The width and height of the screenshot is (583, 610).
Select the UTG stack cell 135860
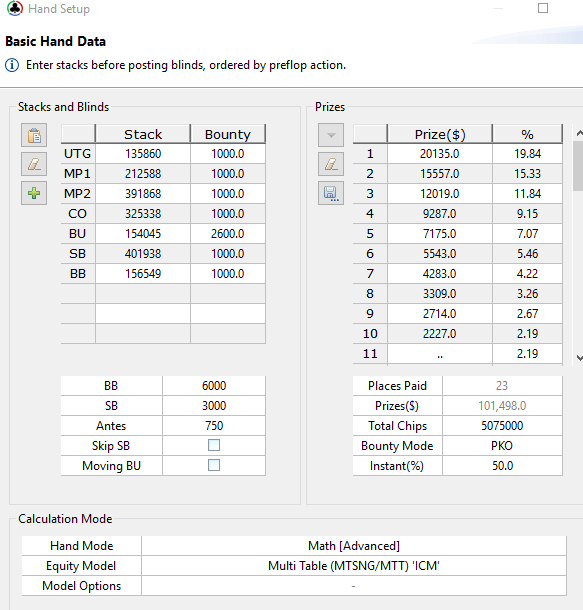143,154
